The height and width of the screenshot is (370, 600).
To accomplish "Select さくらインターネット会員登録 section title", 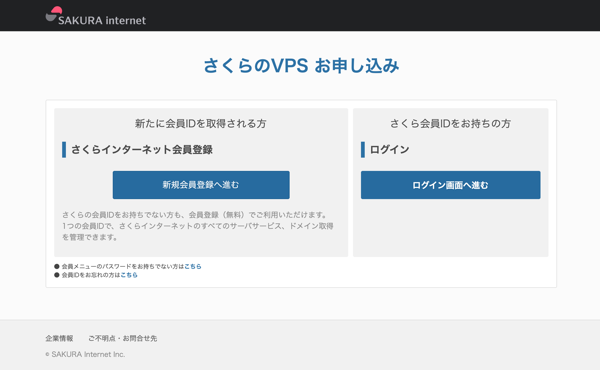I will (x=142, y=150).
